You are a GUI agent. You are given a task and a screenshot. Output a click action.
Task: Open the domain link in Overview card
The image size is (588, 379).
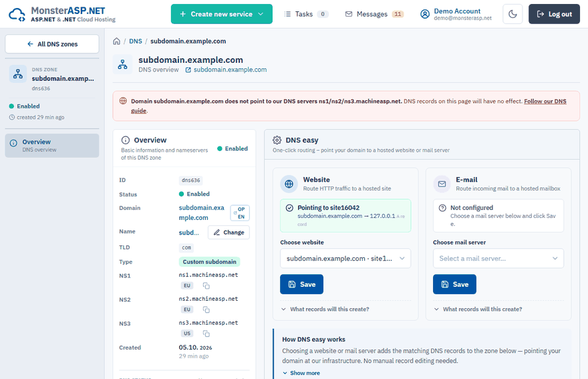(202, 213)
